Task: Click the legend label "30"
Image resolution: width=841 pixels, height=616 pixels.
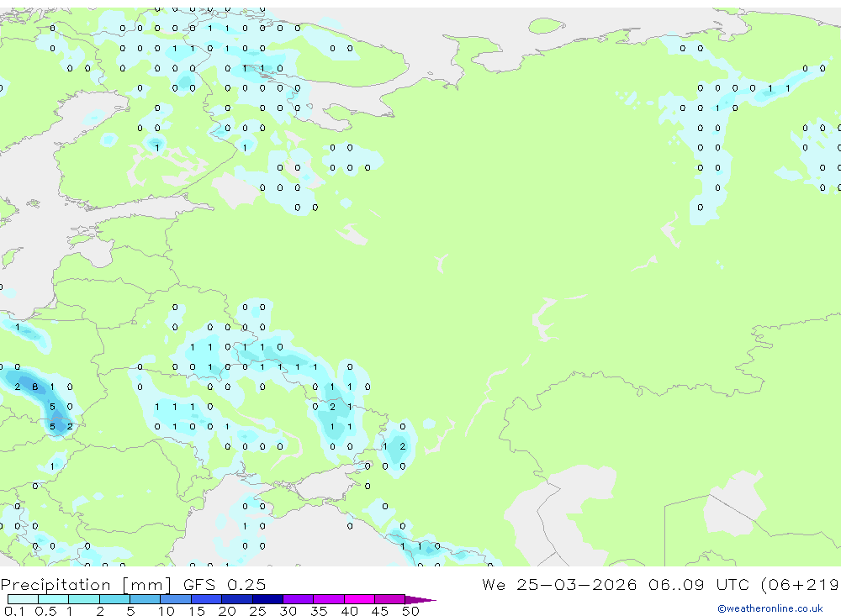Action: [x=288, y=611]
